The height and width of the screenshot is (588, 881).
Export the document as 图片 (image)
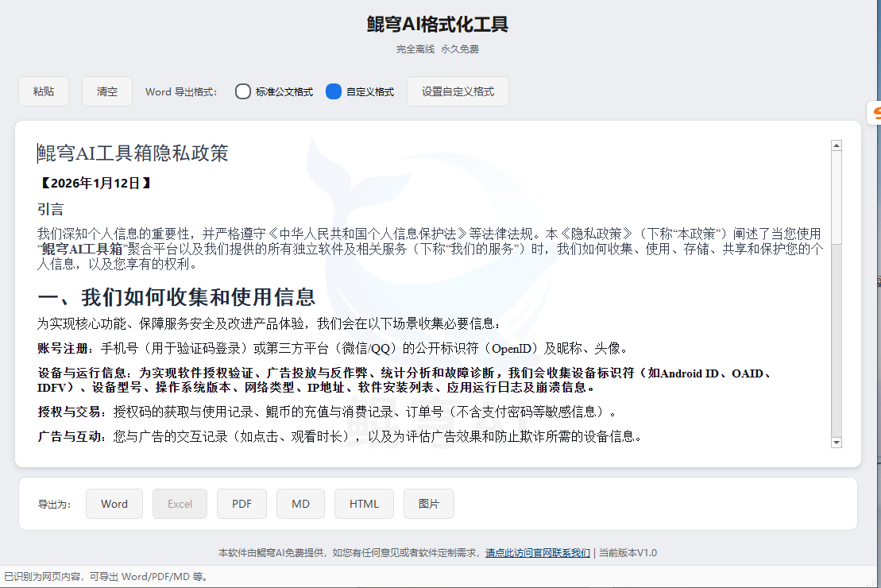click(428, 503)
